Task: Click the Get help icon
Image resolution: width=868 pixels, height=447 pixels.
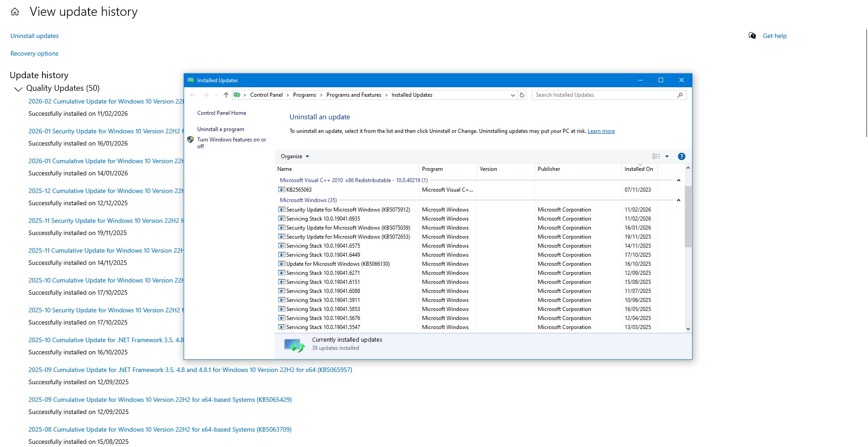Action: click(752, 36)
